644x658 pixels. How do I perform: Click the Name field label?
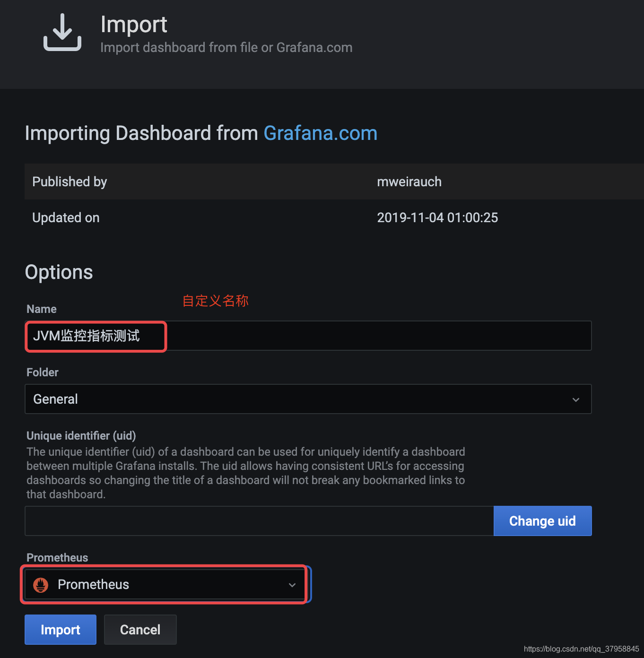(42, 309)
